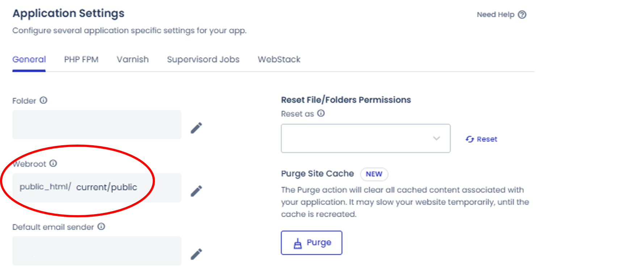The height and width of the screenshot is (280, 644).
Task: Show info tooltip for Webroot label
Action: (53, 163)
